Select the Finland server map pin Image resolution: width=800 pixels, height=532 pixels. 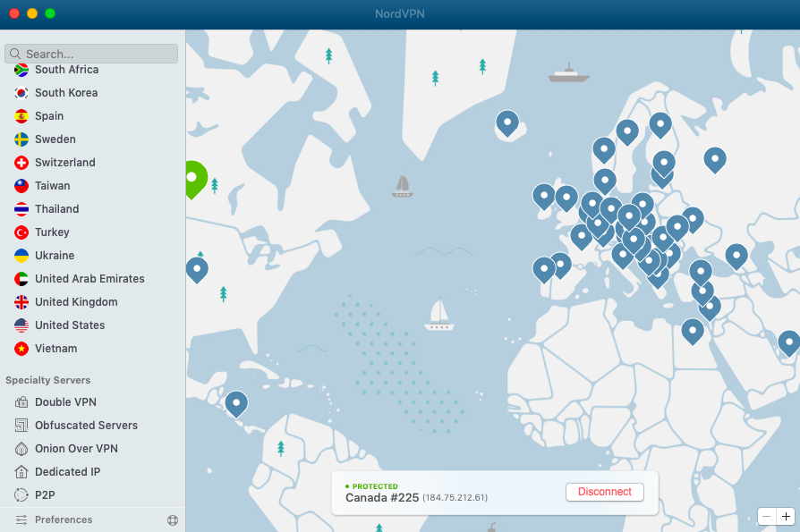[660, 125]
